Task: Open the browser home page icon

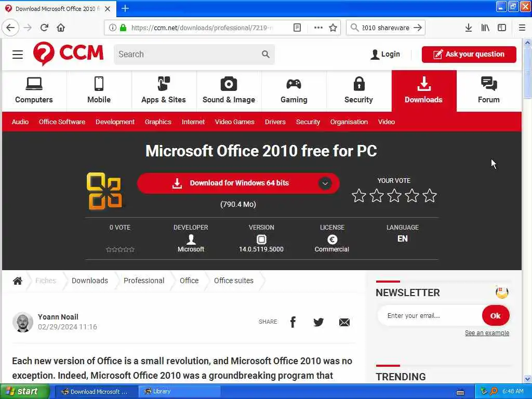Action: 61,28
